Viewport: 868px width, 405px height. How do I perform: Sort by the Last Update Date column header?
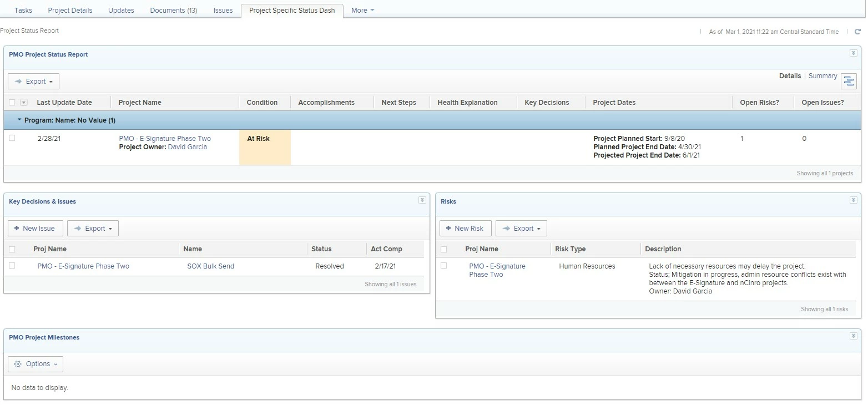[x=64, y=103]
